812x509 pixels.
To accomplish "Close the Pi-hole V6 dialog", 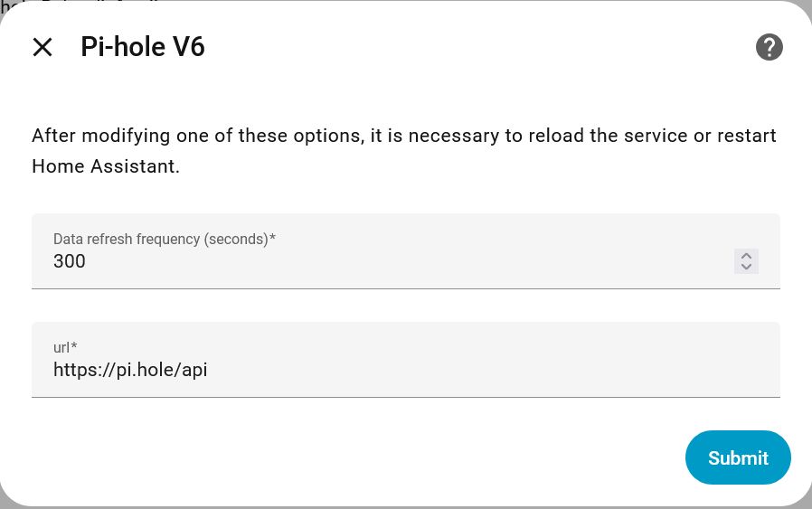I will coord(42,47).
